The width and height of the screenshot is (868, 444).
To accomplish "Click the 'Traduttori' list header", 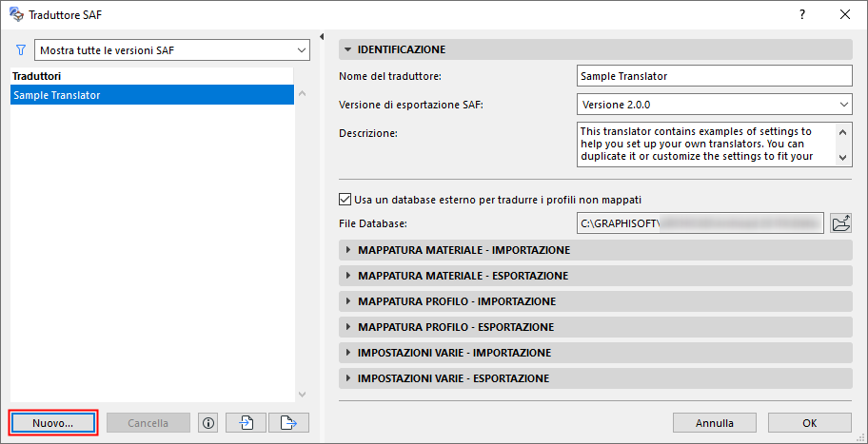I will pos(151,76).
